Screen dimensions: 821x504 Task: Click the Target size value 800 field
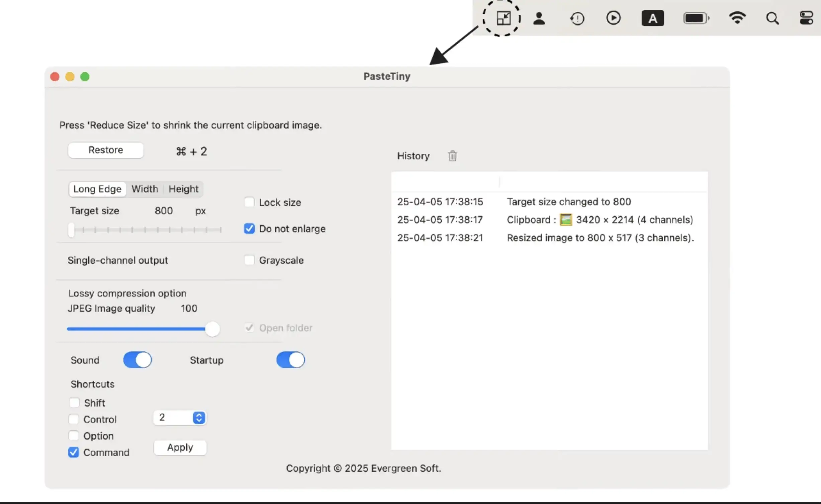pyautogui.click(x=164, y=211)
